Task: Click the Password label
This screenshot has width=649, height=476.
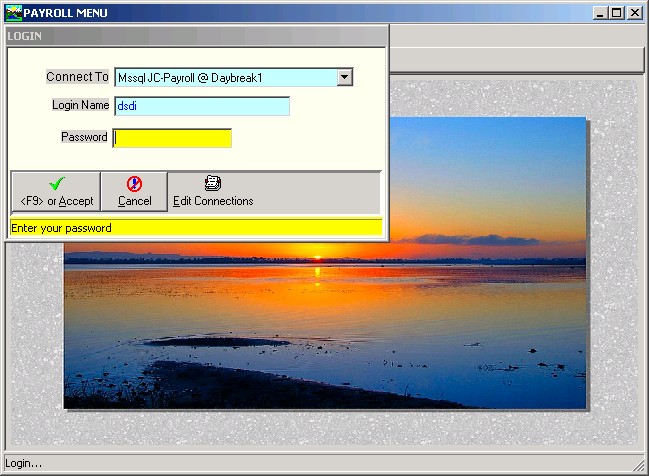Action: [84, 137]
